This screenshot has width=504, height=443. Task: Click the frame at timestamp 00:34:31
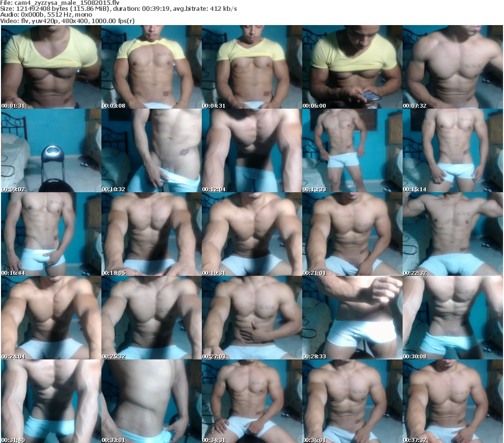252,401
